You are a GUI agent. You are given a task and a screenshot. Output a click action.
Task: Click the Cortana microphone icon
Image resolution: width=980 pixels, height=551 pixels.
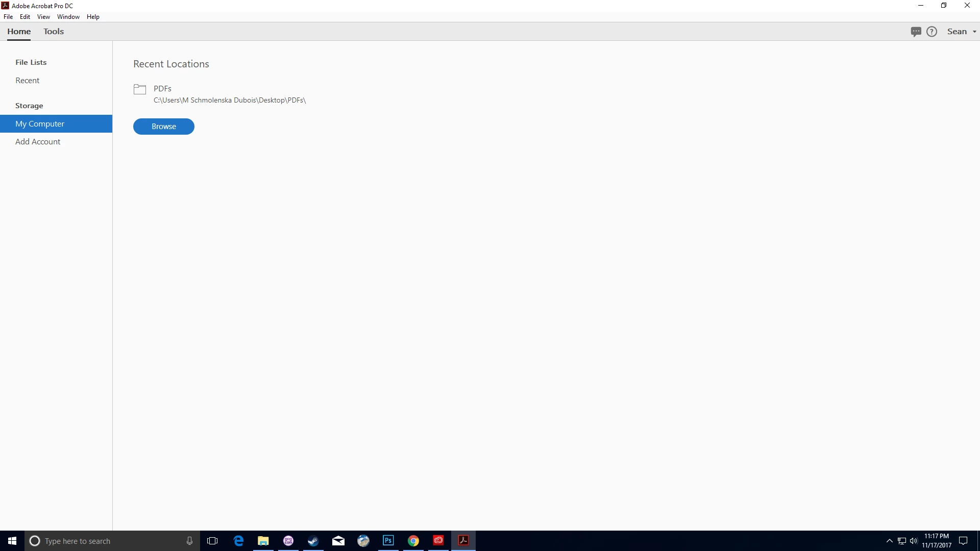pyautogui.click(x=189, y=541)
